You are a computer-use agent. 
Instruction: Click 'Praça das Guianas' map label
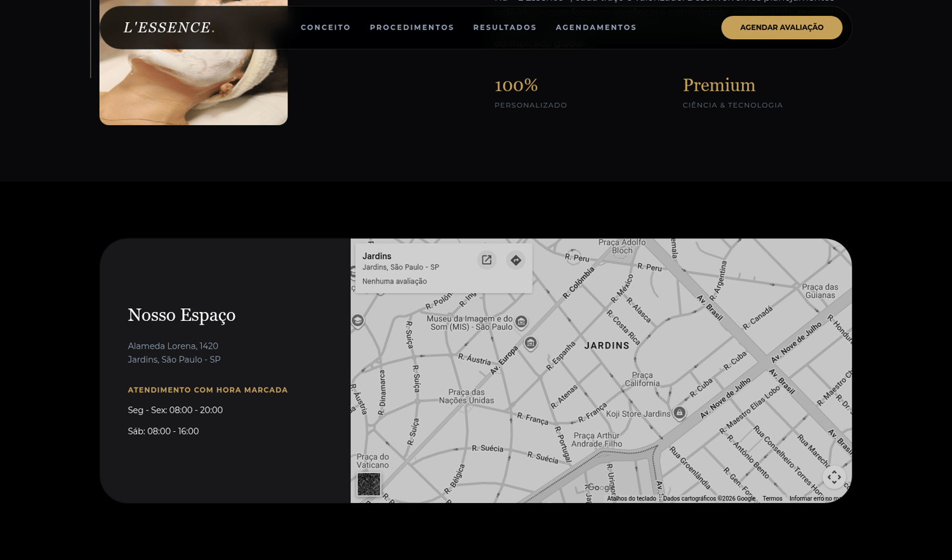pos(820,291)
